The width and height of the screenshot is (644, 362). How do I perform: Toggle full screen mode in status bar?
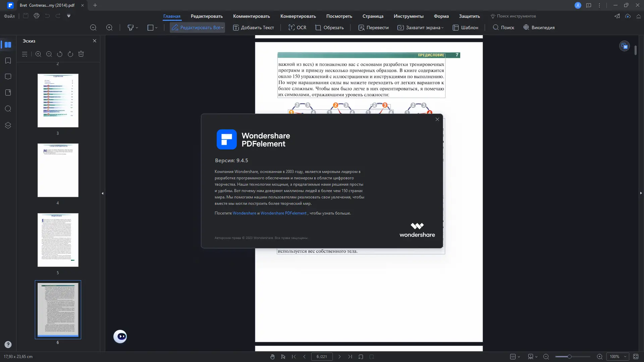pos(636,357)
